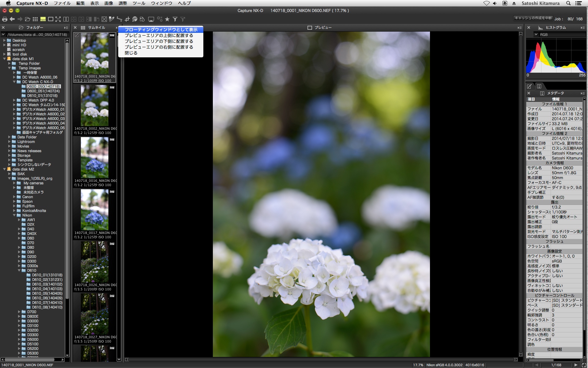
Task: Click the open folder toolbar icon
Action: click(x=28, y=19)
